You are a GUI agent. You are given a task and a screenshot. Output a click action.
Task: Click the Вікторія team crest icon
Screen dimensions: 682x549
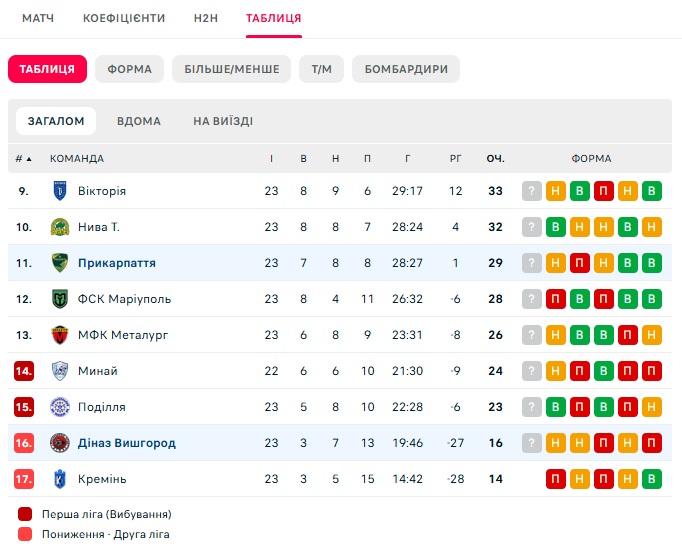pos(60,191)
